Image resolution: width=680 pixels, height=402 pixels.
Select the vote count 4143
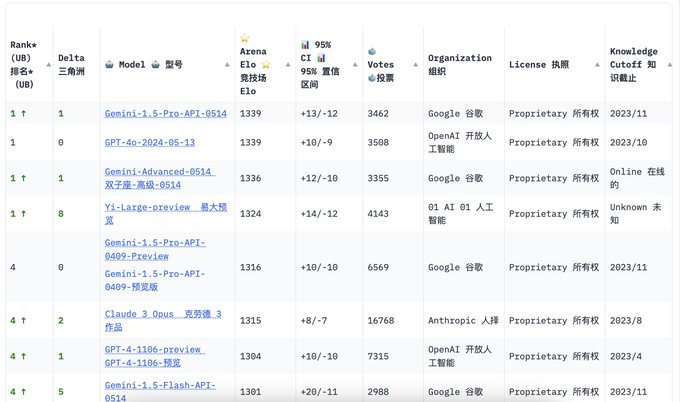click(x=378, y=214)
